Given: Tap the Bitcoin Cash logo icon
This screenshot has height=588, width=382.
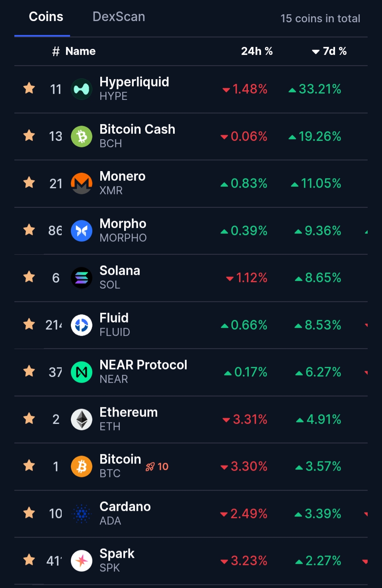Looking at the screenshot, I should 82,137.
